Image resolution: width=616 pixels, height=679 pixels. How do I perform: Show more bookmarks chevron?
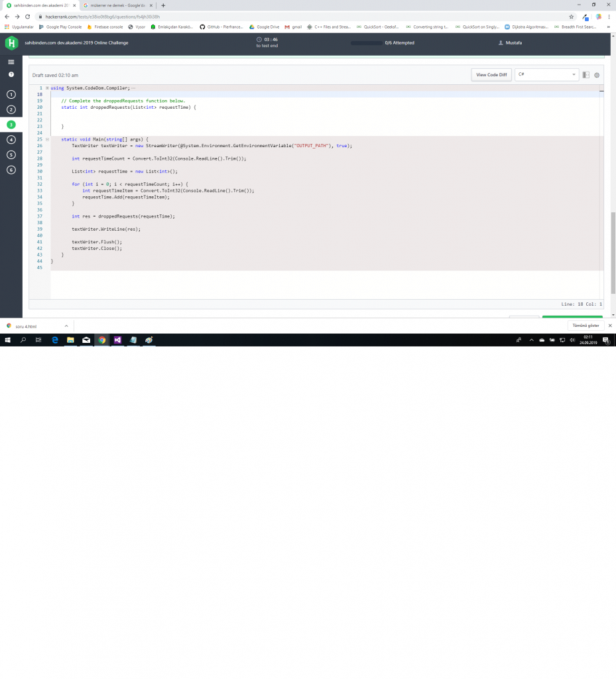coord(608,27)
